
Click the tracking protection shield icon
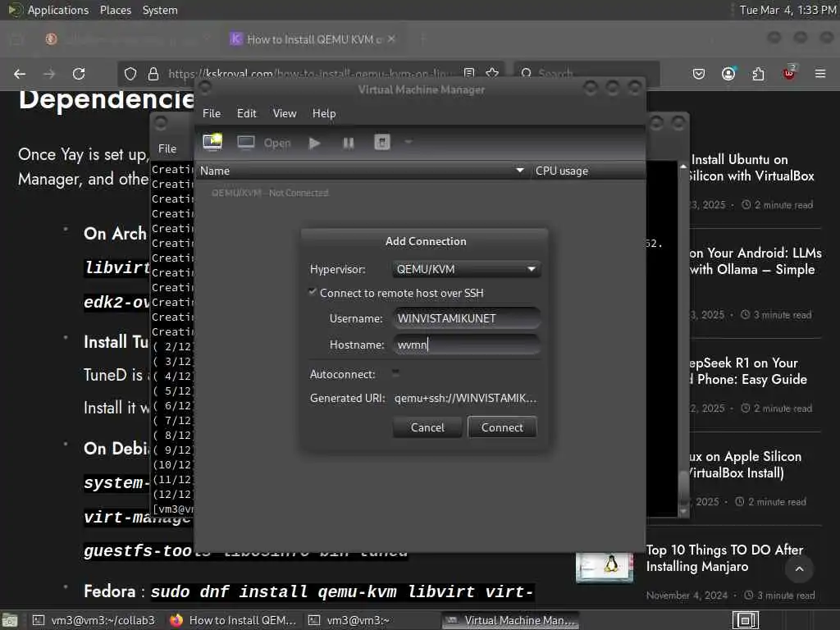point(130,74)
